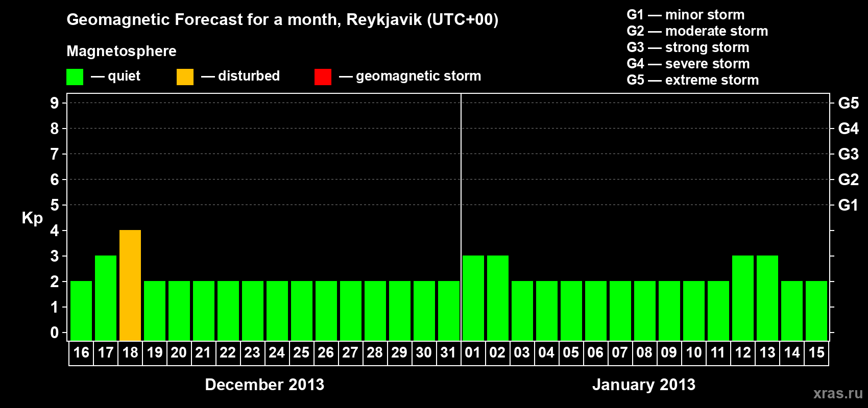
Task: Click date label '11' on the axis
Action: [718, 352]
